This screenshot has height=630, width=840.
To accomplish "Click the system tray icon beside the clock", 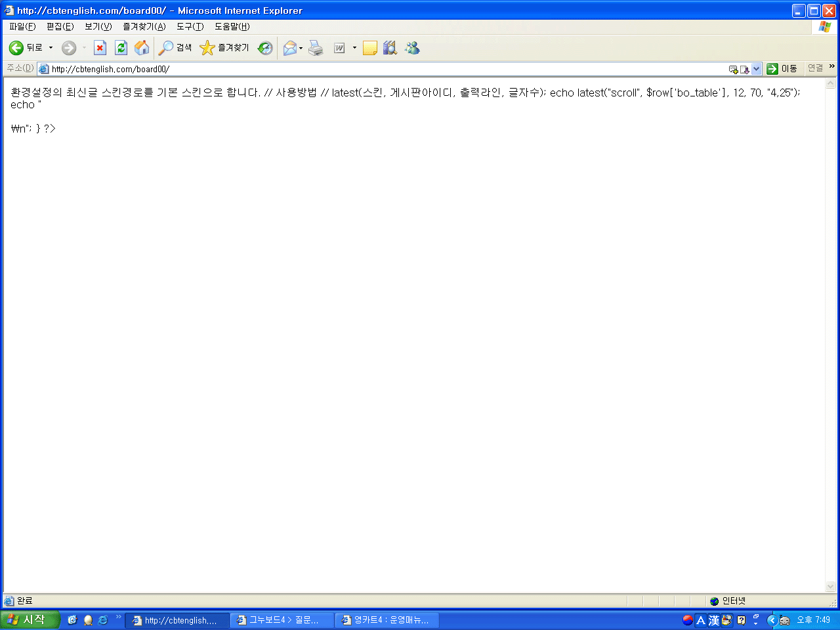I will click(784, 620).
